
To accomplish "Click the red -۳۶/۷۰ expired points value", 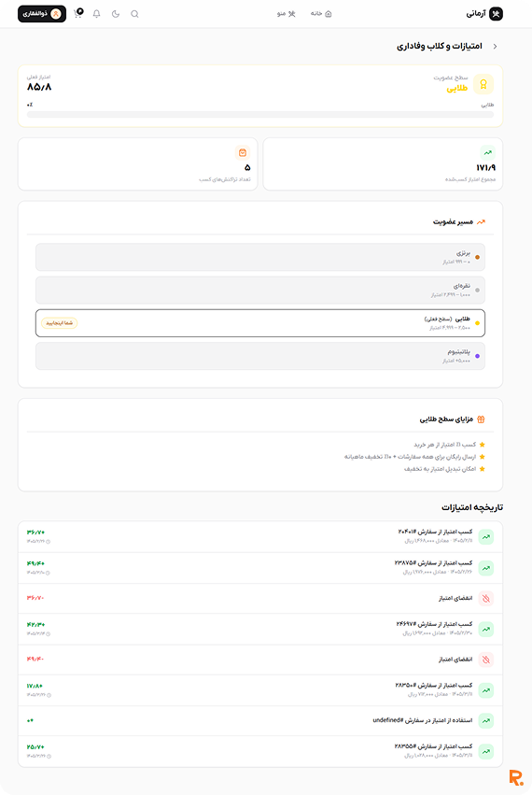I will (35, 598).
